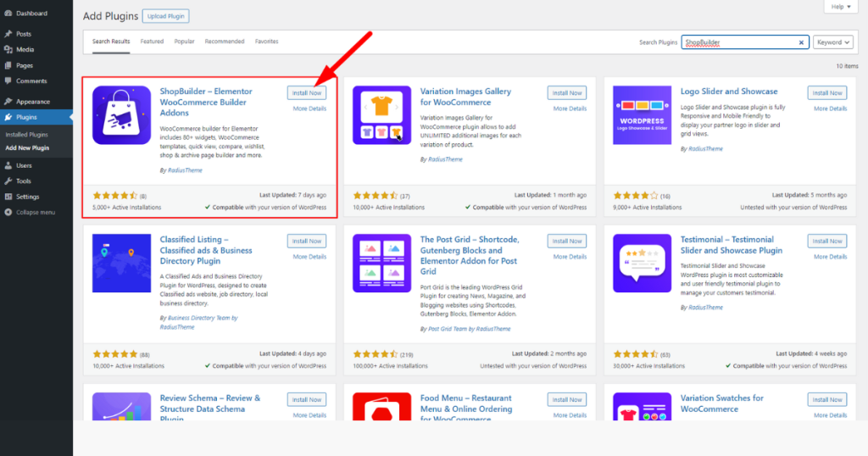Screen dimensions: 868x456
Task: View More Details for ShopBuilder
Action: tap(309, 108)
